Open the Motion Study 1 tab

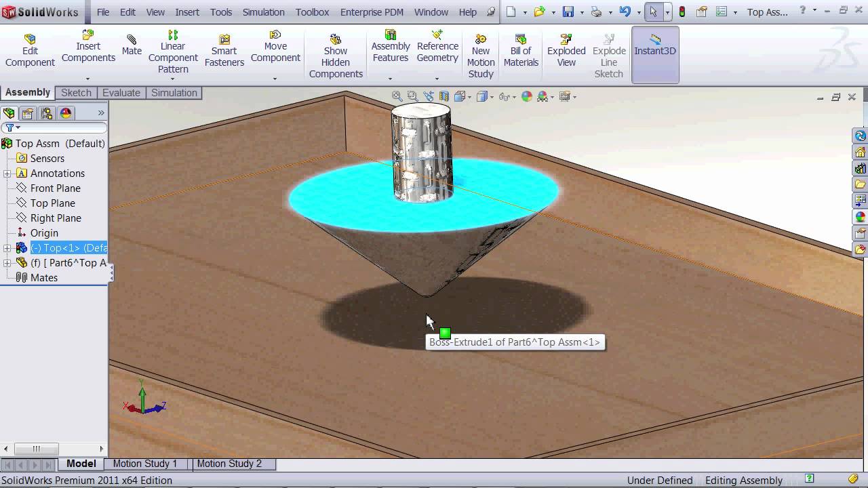click(x=145, y=464)
